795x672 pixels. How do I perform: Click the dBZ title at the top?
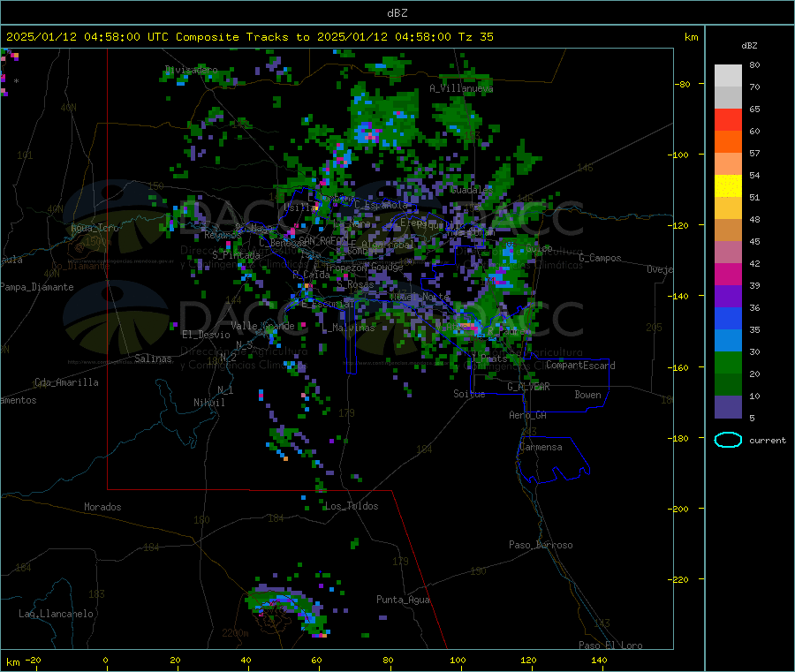click(397, 13)
